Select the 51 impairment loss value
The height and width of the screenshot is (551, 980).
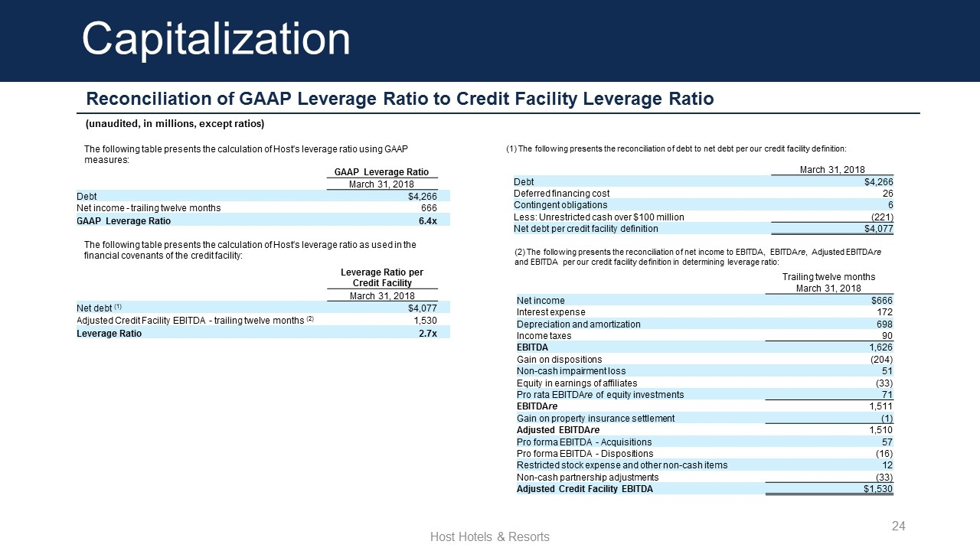pyautogui.click(x=887, y=371)
